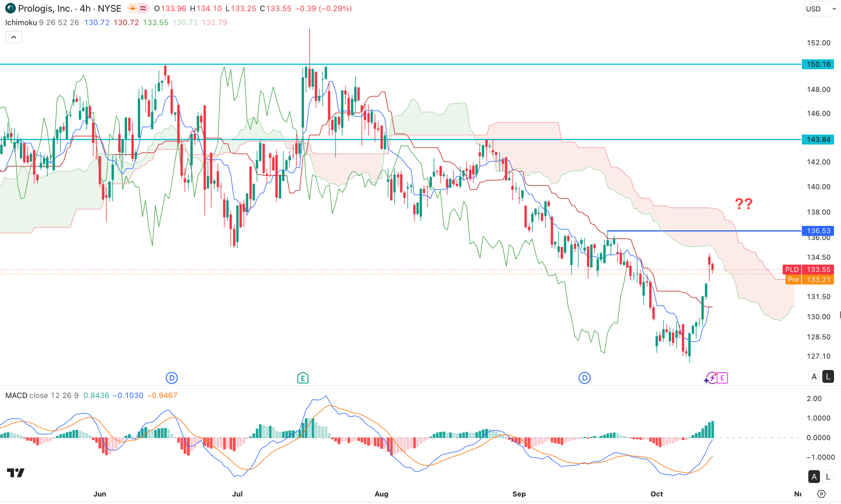Click the 152.00 price scale label

819,43
